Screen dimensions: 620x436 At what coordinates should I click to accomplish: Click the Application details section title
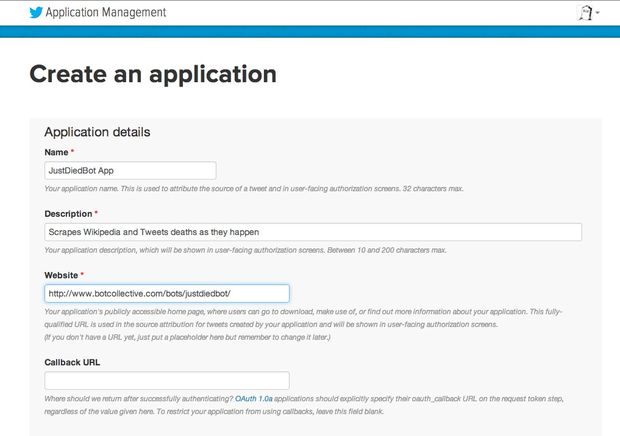point(97,132)
